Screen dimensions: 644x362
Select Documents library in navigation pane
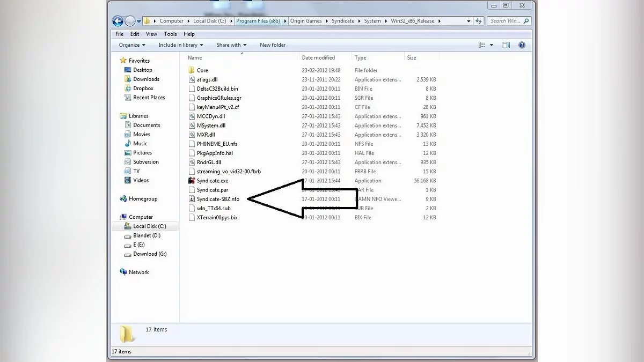(147, 125)
